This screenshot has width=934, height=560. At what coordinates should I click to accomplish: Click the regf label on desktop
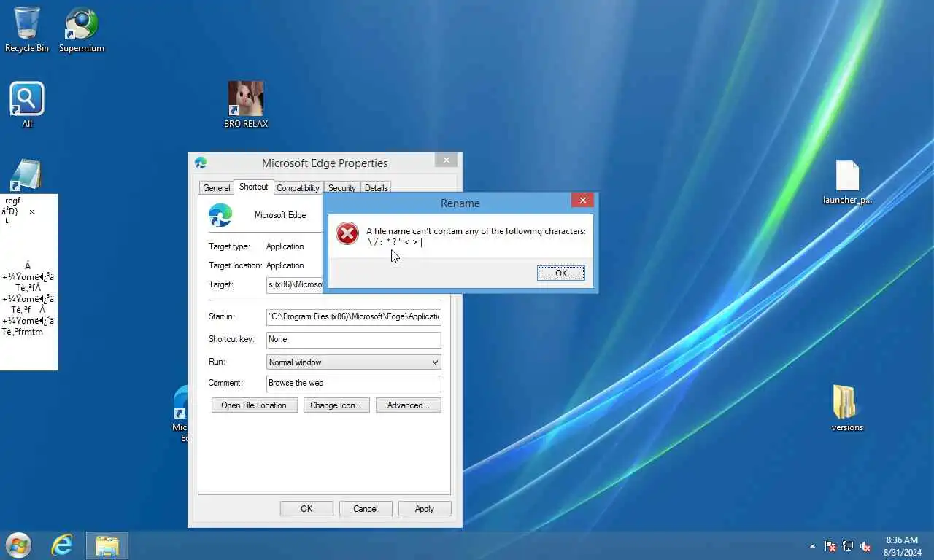[13, 201]
